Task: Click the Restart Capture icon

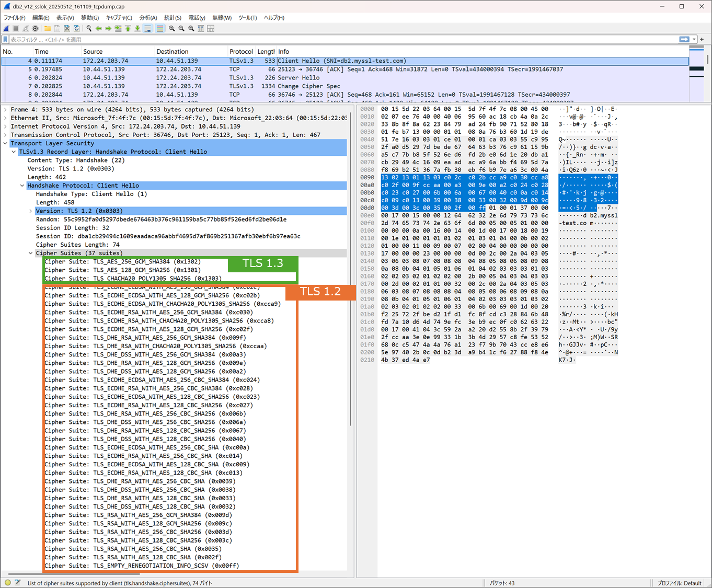Action: [x=25, y=28]
